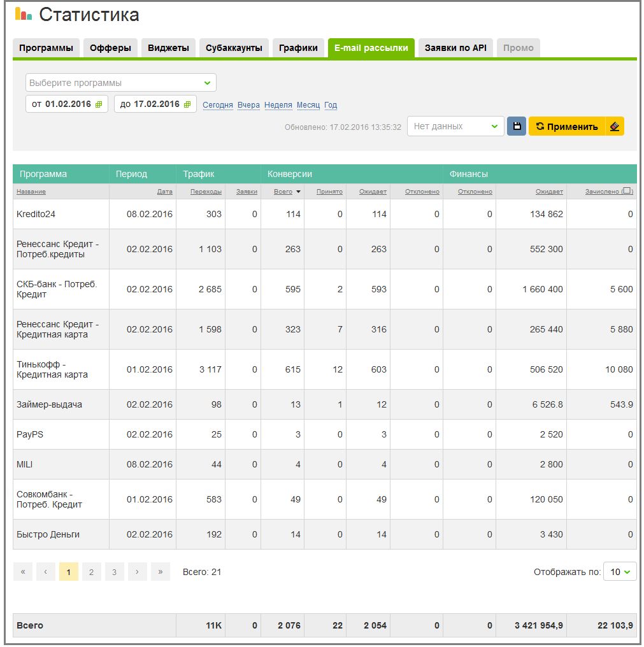Click current page 1 button
Screen dimensions: 644x647
coord(69,572)
